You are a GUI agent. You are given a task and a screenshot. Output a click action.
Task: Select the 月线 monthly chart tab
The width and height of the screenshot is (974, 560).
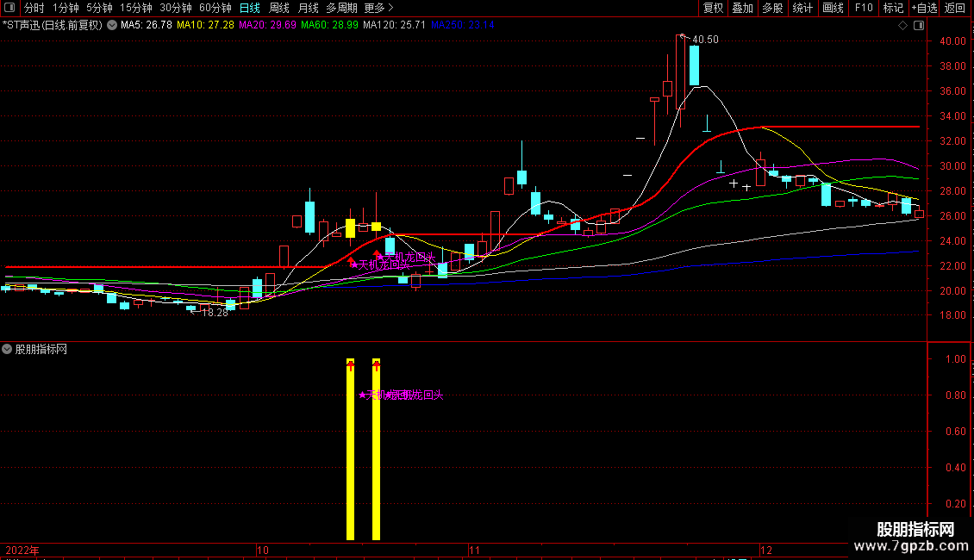[308, 8]
